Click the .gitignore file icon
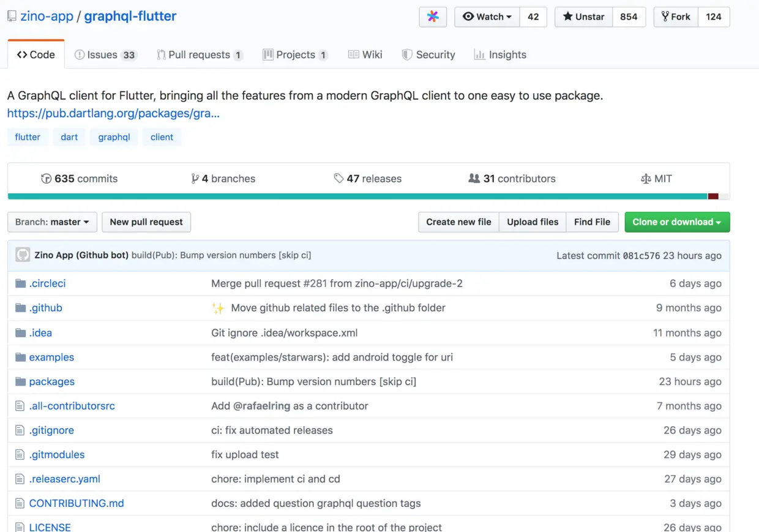759x532 pixels. point(20,430)
